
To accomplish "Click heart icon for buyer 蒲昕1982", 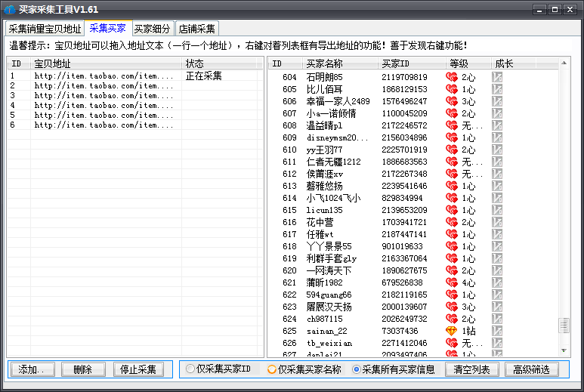I will point(452,282).
